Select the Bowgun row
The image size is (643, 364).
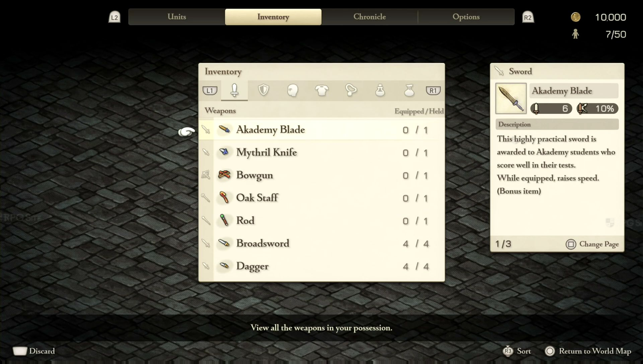coord(322,175)
